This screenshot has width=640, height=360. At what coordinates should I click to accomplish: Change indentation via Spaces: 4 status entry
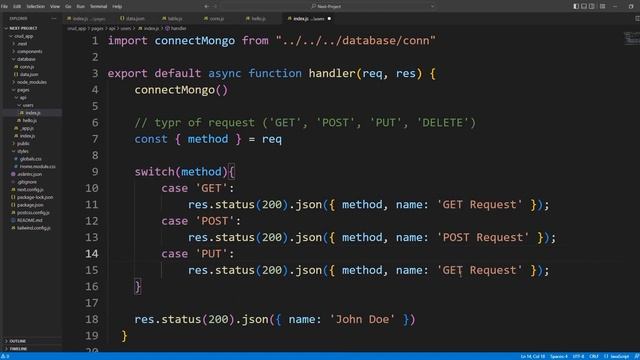[559, 356]
